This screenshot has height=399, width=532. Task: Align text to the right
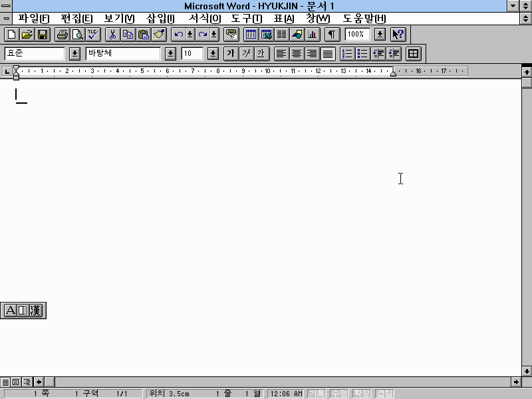pos(312,54)
